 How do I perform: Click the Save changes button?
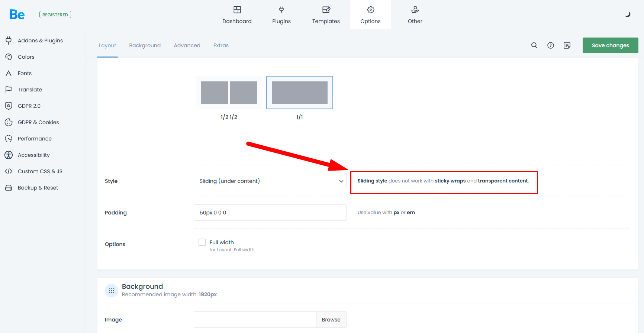pyautogui.click(x=610, y=45)
